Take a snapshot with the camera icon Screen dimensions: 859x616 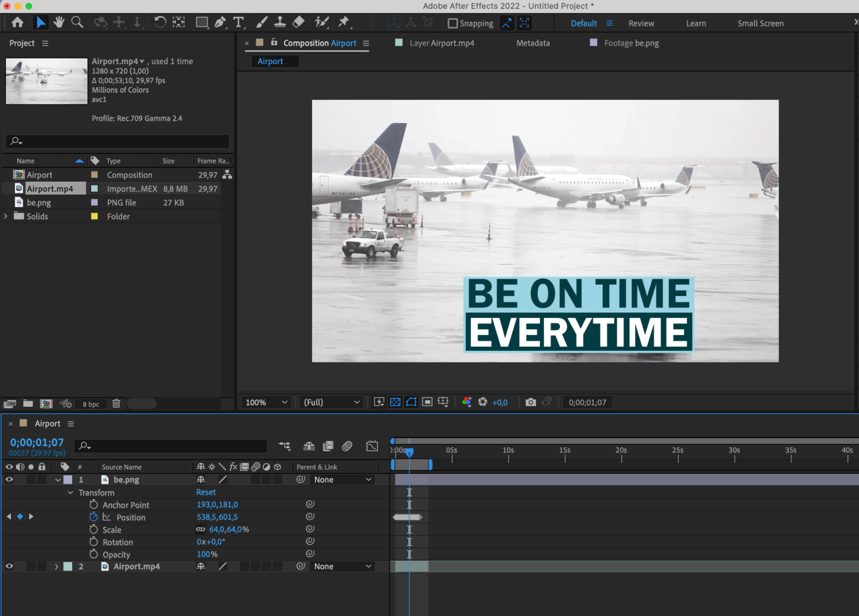(x=531, y=402)
